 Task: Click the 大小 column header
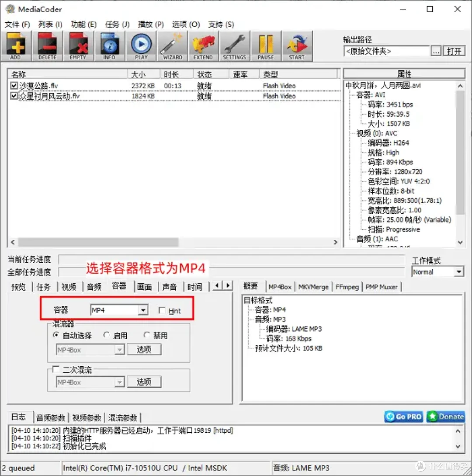tap(144, 74)
